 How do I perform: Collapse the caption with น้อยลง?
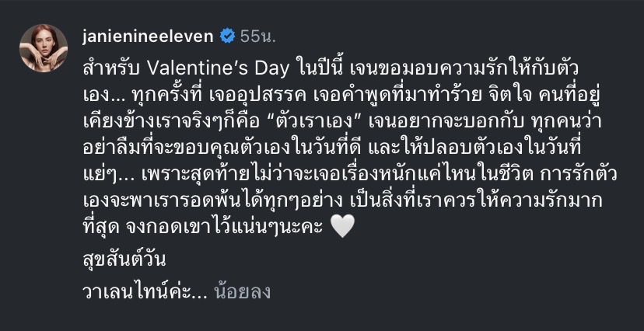(x=242, y=292)
